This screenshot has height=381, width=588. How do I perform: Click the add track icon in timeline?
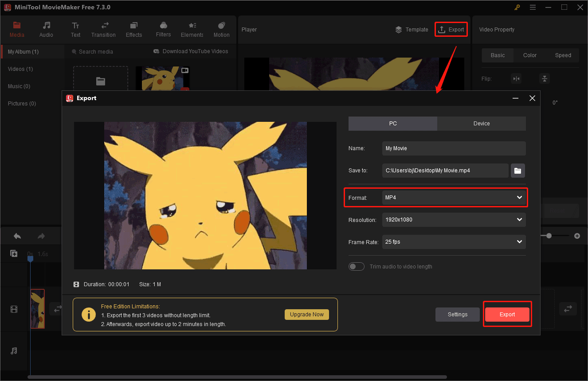[x=14, y=254]
